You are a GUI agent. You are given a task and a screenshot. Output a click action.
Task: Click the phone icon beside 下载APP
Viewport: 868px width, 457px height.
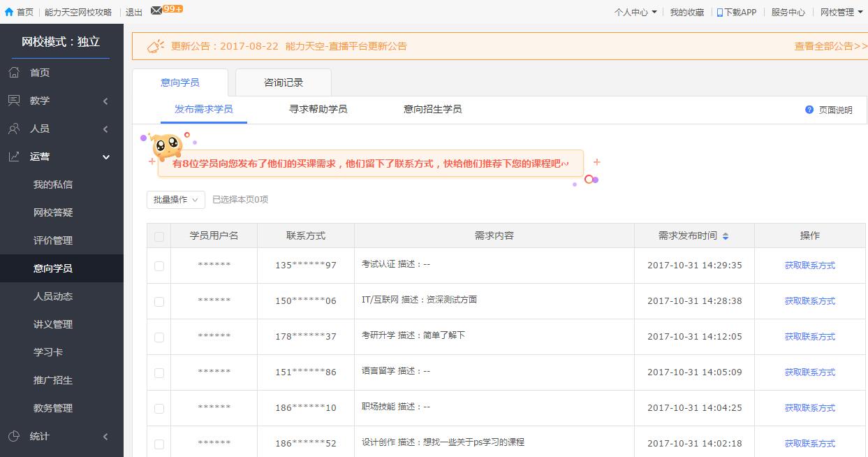tap(720, 12)
